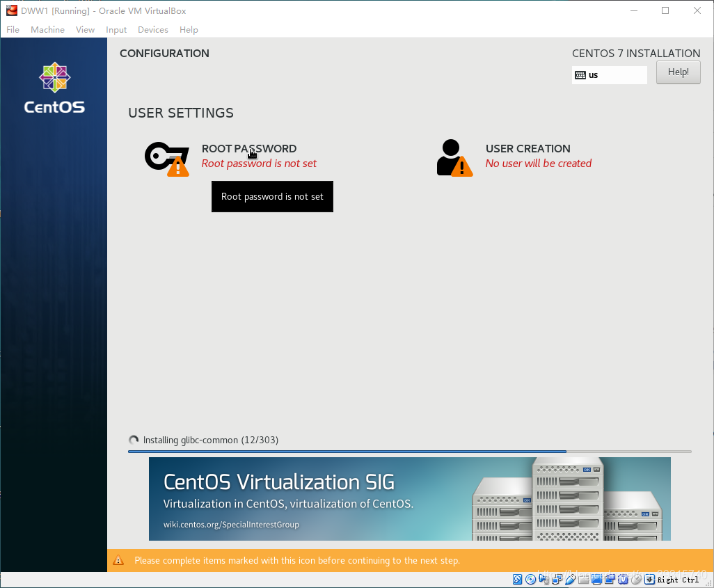The image size is (714, 588).
Task: Open USER CREATION settings
Action: 527,148
